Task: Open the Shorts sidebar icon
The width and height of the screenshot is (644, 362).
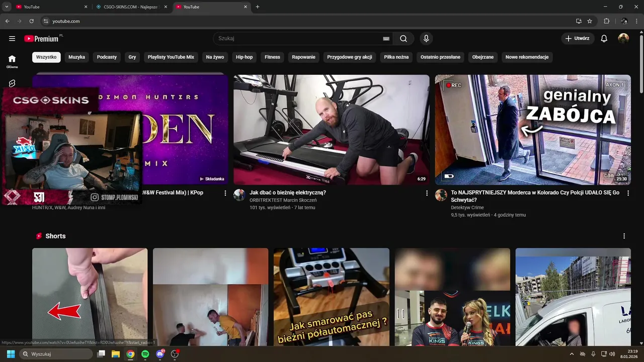Action: (12, 83)
